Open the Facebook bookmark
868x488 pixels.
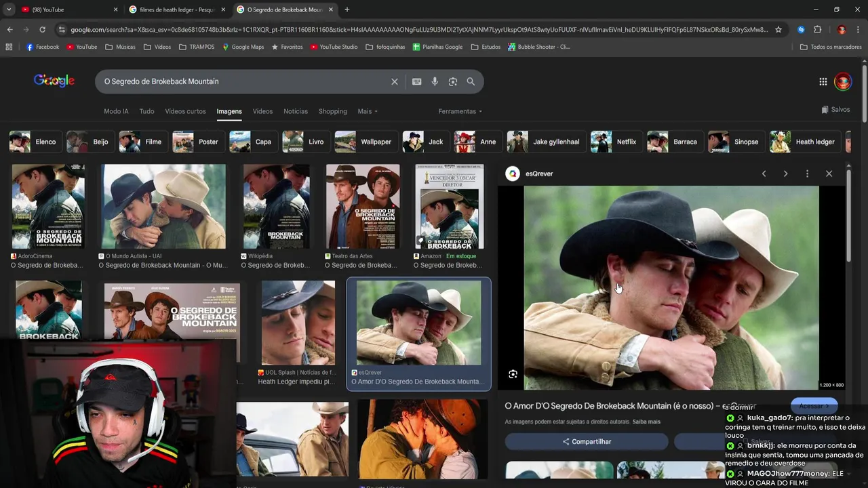[42, 47]
